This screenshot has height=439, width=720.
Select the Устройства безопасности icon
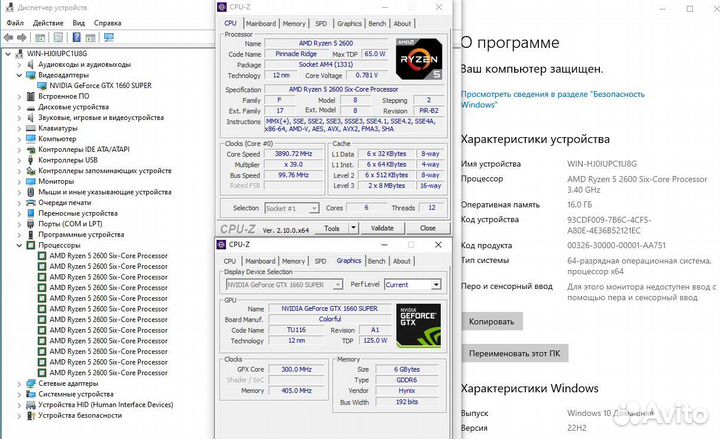pos(31,415)
